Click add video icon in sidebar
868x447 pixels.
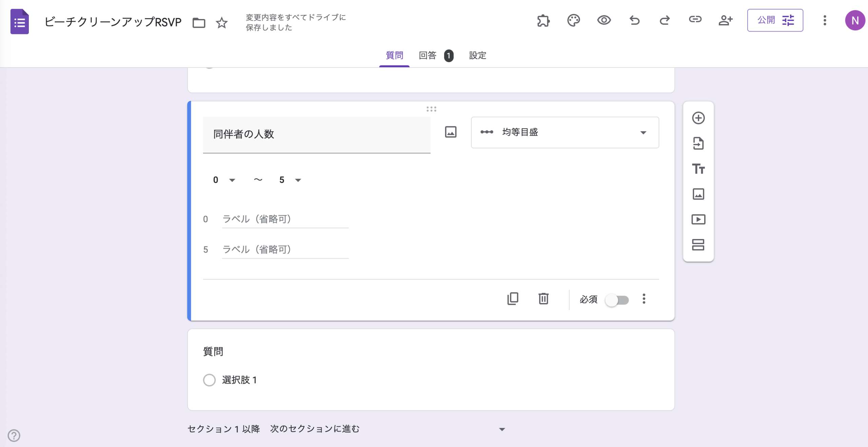(698, 219)
